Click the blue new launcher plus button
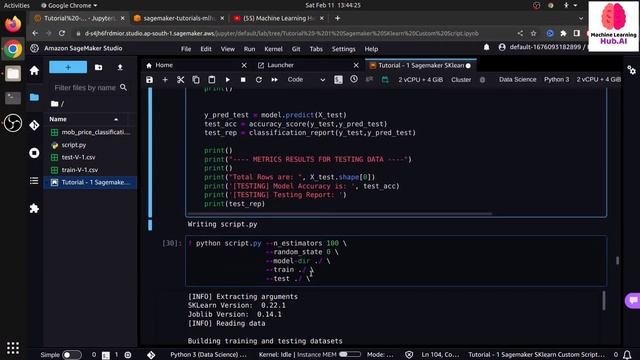 (68, 67)
